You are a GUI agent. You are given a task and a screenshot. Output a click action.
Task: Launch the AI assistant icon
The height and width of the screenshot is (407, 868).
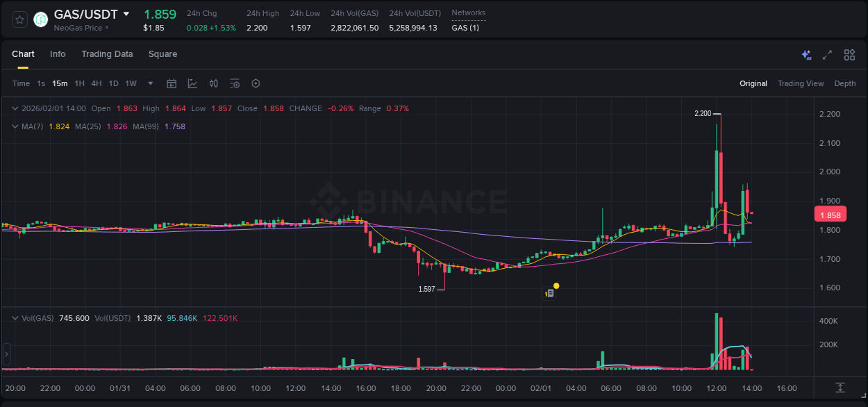click(806, 54)
